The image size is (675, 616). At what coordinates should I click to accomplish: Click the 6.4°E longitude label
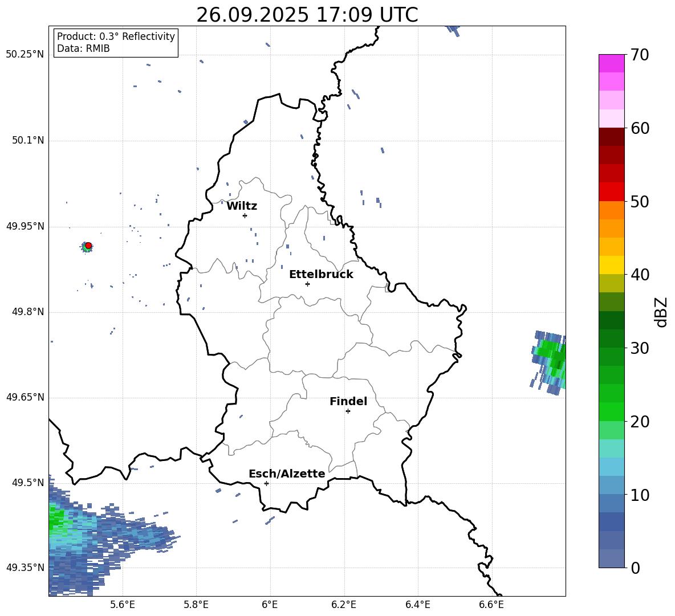click(x=418, y=605)
